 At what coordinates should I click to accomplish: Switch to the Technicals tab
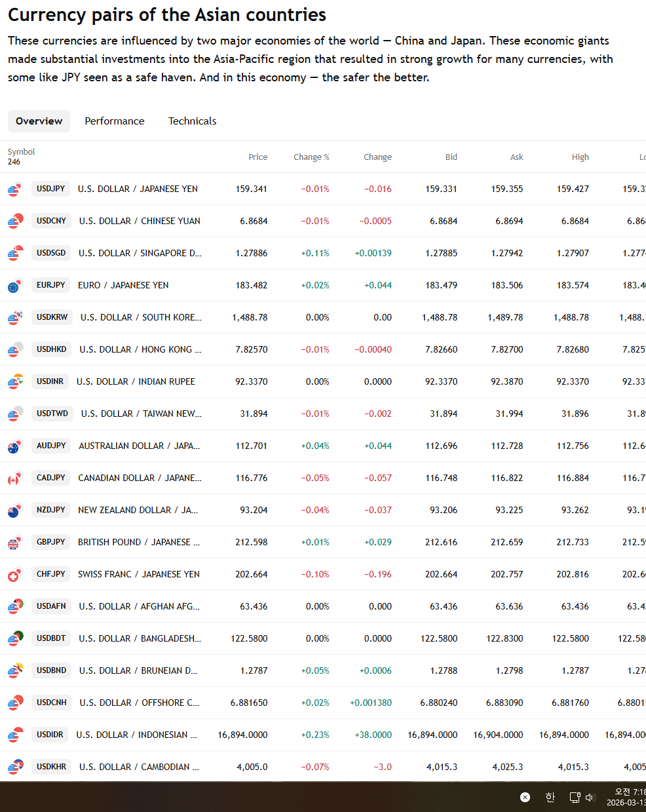tap(192, 121)
